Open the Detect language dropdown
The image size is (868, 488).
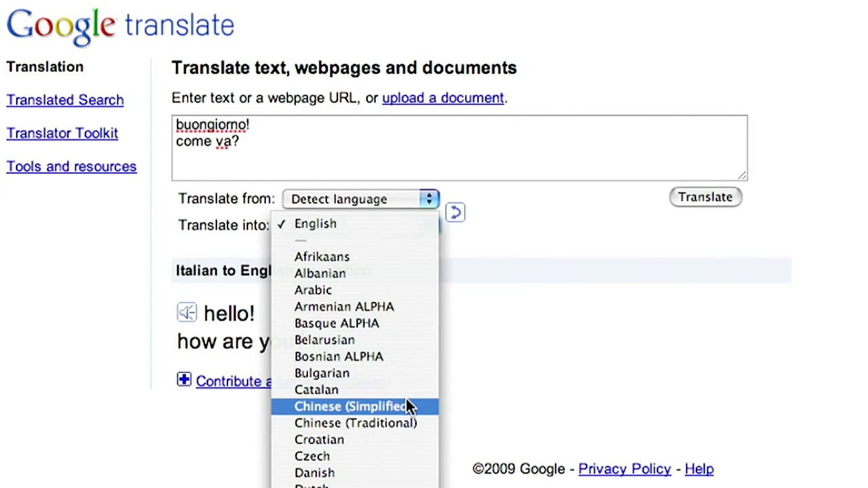361,199
